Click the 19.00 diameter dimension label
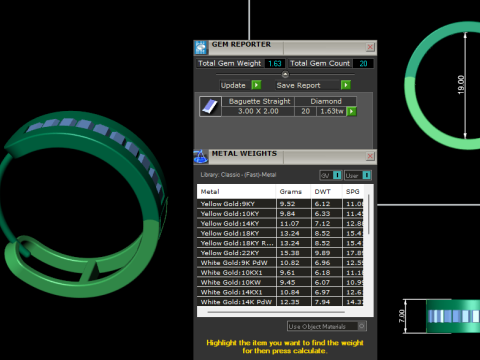 point(461,85)
